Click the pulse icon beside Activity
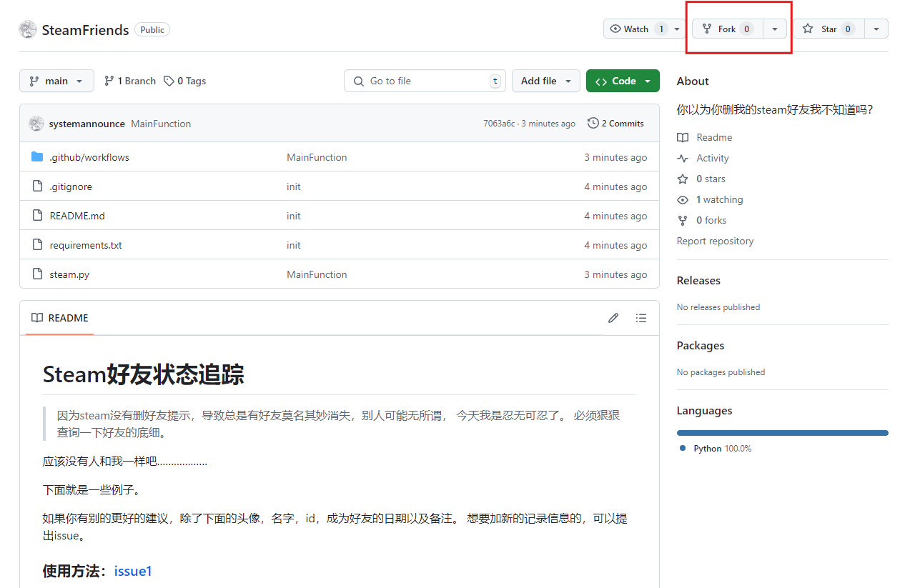 pyautogui.click(x=683, y=158)
